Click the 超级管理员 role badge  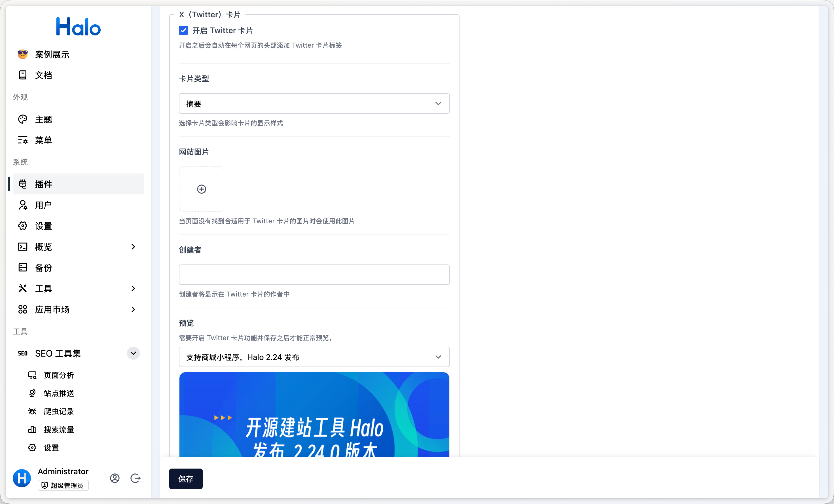click(63, 485)
